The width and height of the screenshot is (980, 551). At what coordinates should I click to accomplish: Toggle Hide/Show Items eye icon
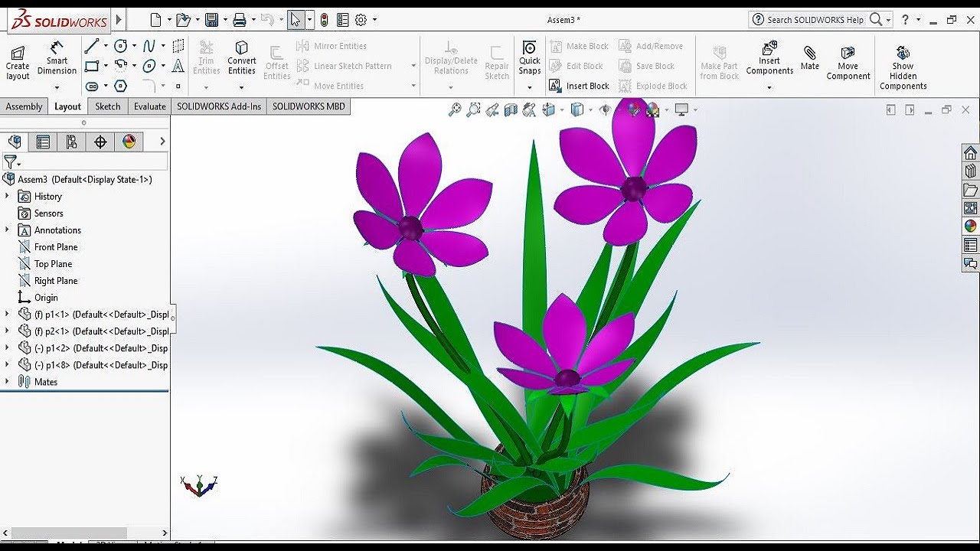605,110
